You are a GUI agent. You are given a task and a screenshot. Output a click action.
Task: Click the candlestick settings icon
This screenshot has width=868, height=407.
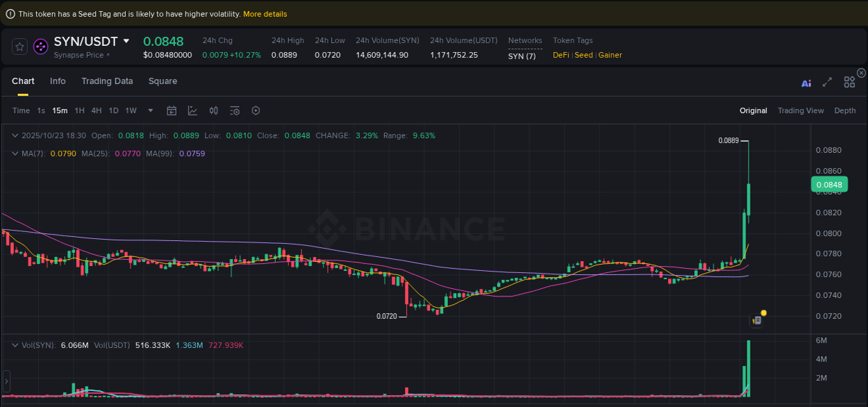click(x=214, y=110)
